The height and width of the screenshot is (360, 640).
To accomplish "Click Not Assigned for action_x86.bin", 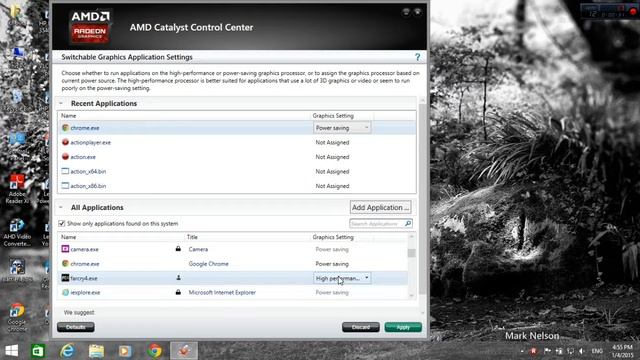I will 332,186.
